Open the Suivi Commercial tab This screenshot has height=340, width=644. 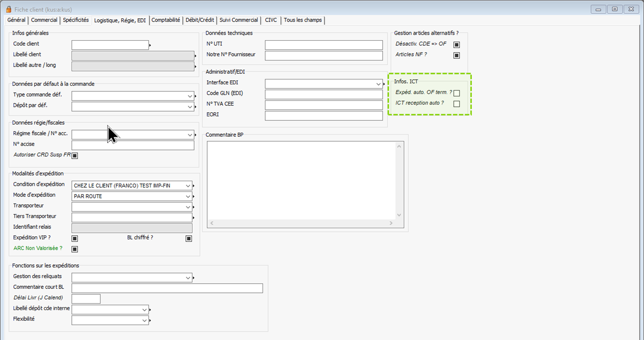tap(239, 20)
